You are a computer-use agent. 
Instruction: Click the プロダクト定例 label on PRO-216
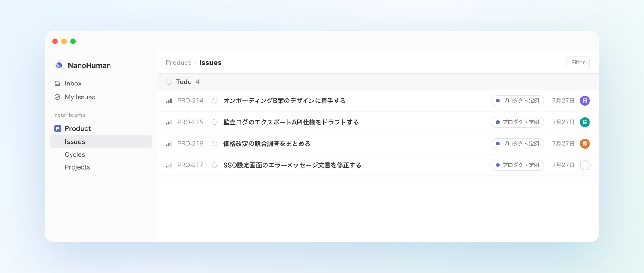pos(517,144)
